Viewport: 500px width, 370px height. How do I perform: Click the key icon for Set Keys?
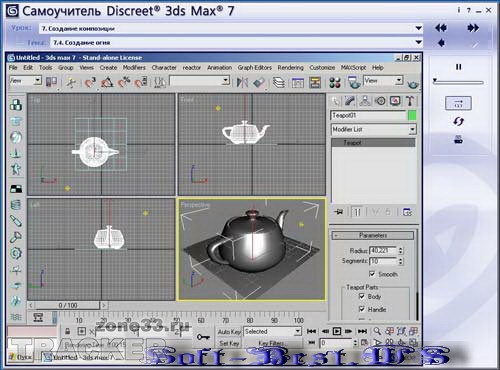[203, 337]
